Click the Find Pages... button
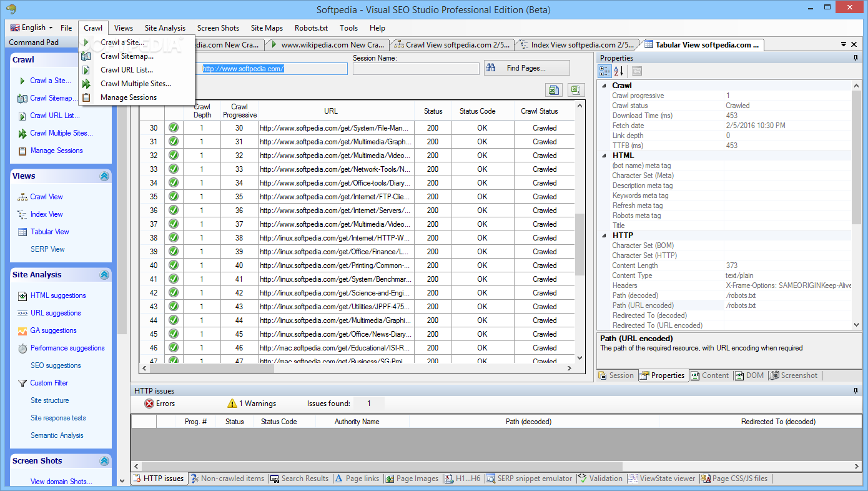Viewport: 868px width, 491px height. [x=526, y=68]
